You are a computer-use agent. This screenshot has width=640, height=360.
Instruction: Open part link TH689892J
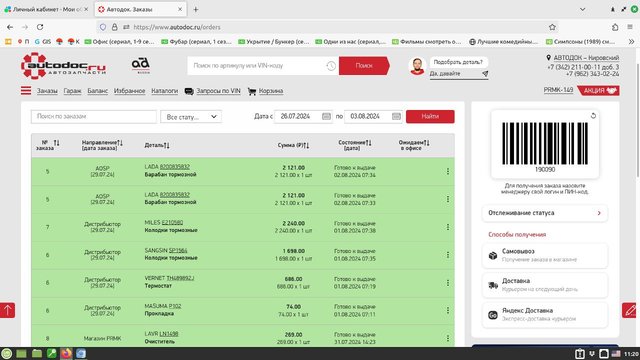[180, 278]
